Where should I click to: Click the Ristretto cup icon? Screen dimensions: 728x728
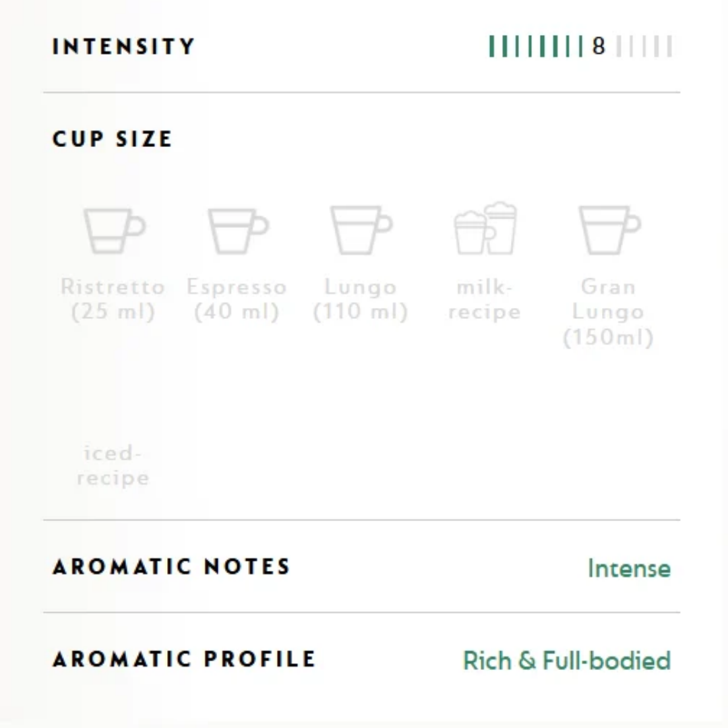114,231
